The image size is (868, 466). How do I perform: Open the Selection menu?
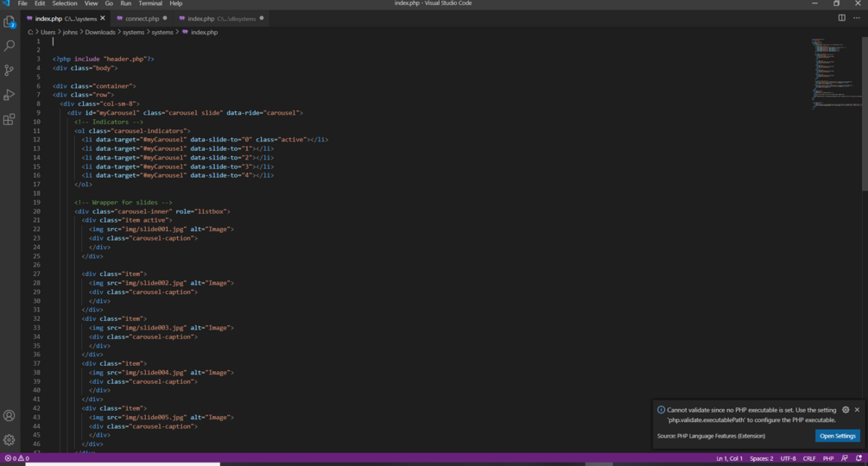tap(65, 3)
